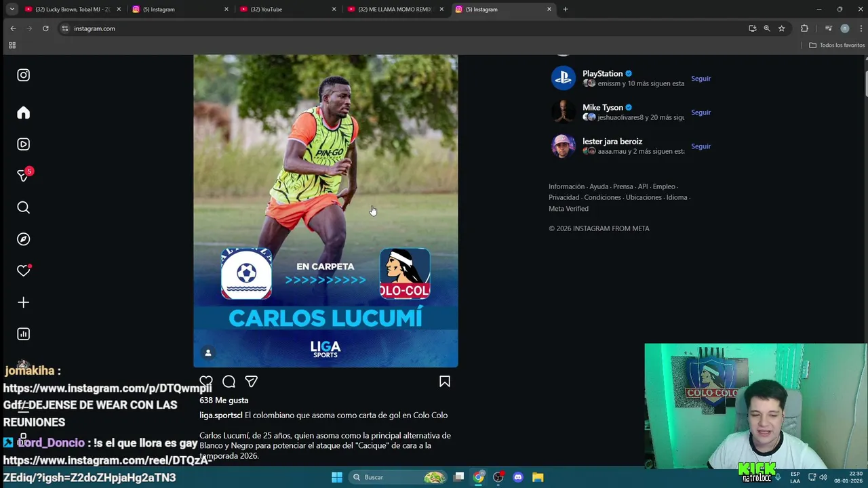Image resolution: width=868 pixels, height=488 pixels.
Task: Open the Reels icon in sidebar
Action: (x=23, y=144)
